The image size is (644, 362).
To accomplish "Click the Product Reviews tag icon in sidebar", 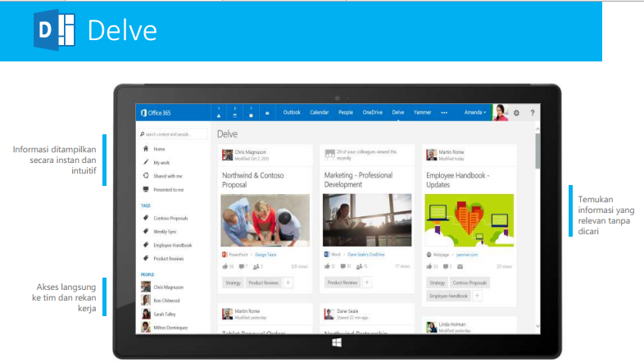I will tap(145, 258).
